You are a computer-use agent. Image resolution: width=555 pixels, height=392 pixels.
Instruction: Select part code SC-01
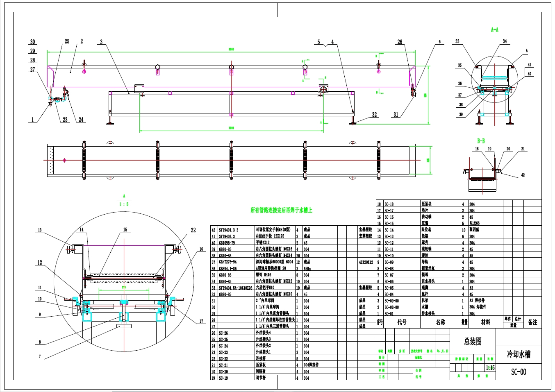click(389, 314)
